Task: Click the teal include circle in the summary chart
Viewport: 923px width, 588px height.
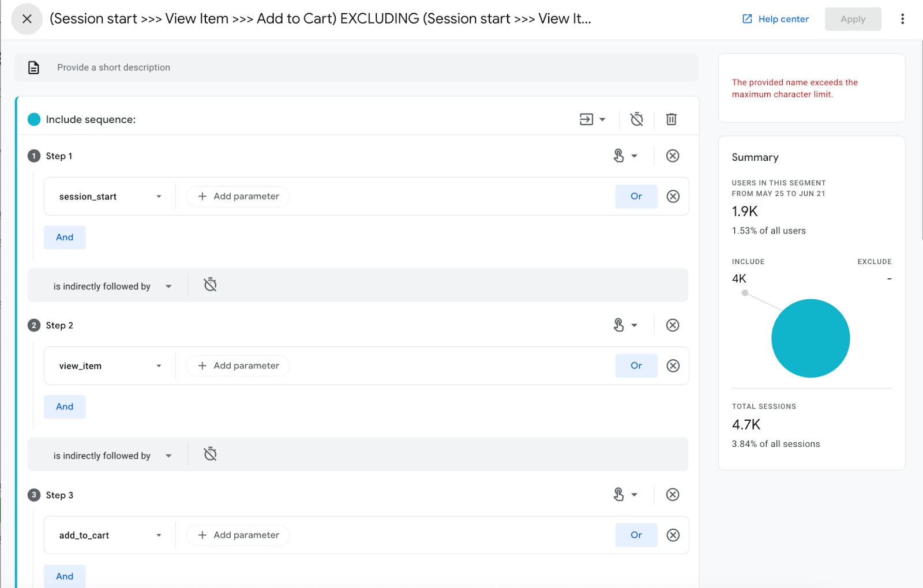Action: 810,338
